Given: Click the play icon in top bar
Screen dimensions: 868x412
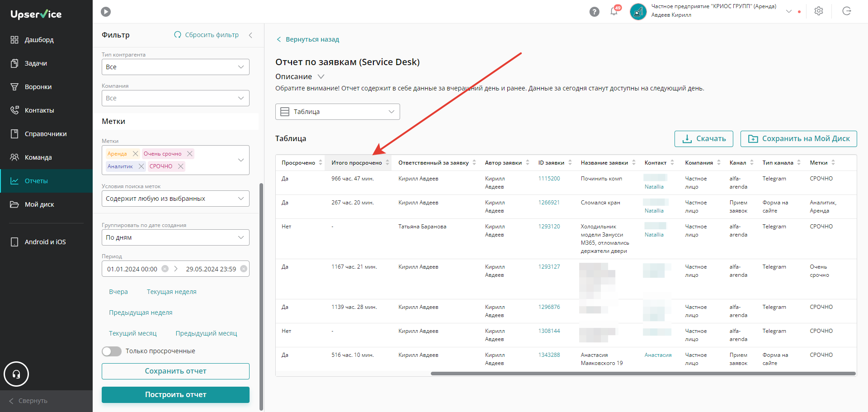Looking at the screenshot, I should tap(106, 12).
